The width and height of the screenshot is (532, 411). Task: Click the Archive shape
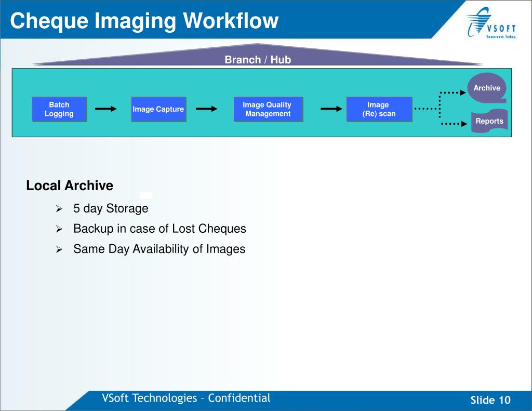point(487,88)
